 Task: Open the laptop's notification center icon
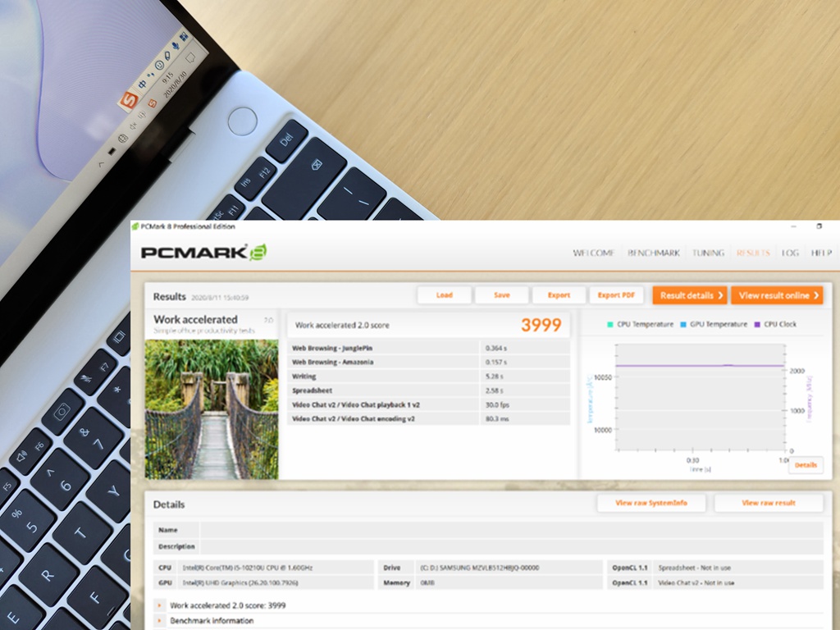(x=190, y=58)
